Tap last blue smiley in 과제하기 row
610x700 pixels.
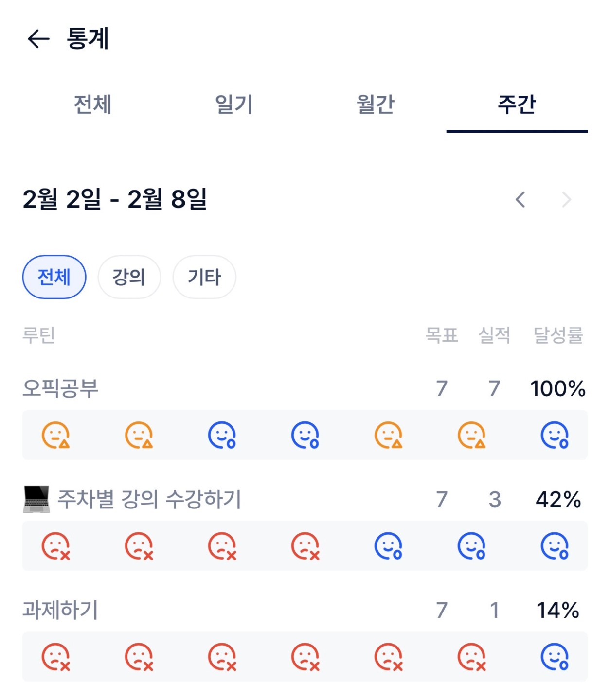point(555,657)
